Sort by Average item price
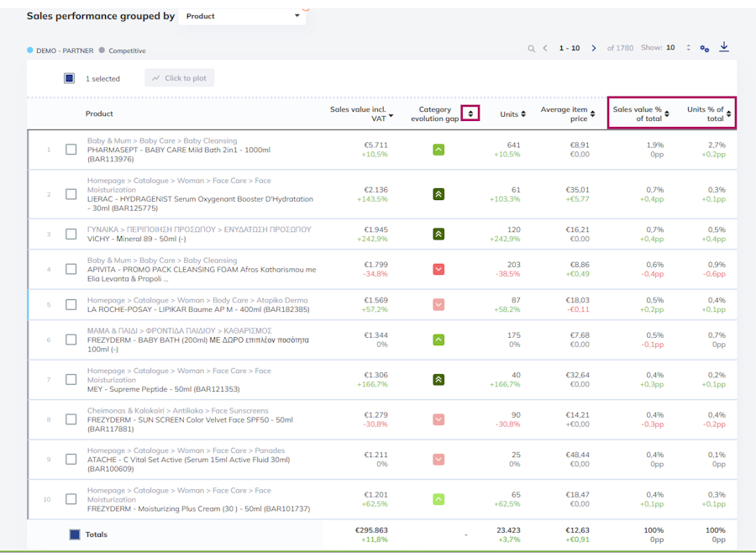Screen dimensions: 756x553 point(592,114)
